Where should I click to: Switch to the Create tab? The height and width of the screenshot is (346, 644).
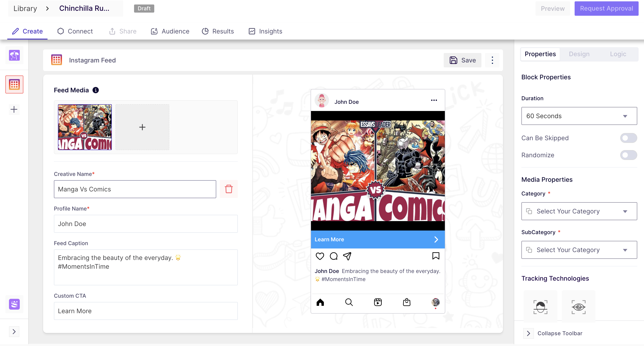27,31
